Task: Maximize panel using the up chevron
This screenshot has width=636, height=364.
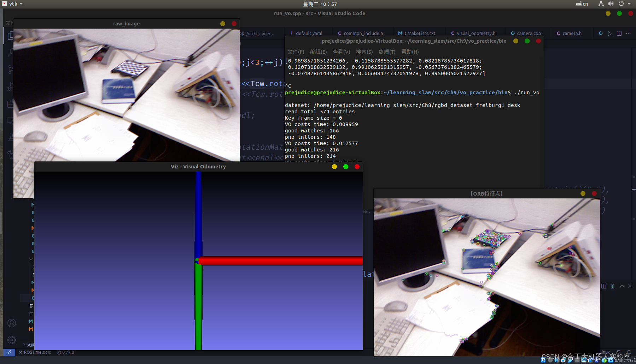Action: coord(622,286)
